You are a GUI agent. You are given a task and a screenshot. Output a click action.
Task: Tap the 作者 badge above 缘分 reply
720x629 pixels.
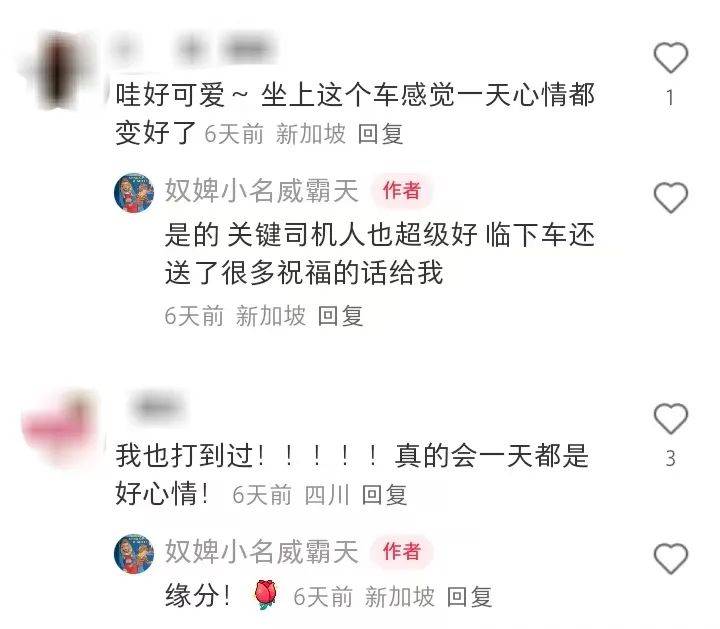(x=402, y=551)
